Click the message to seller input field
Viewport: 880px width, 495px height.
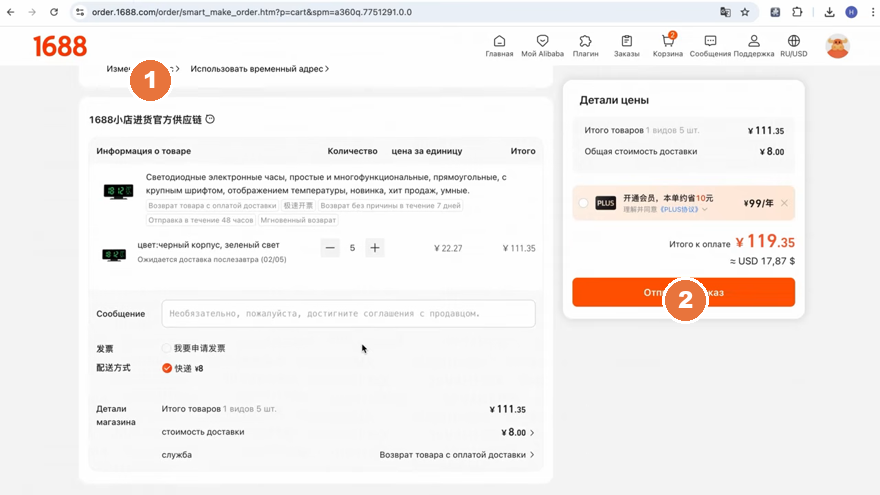coord(349,314)
